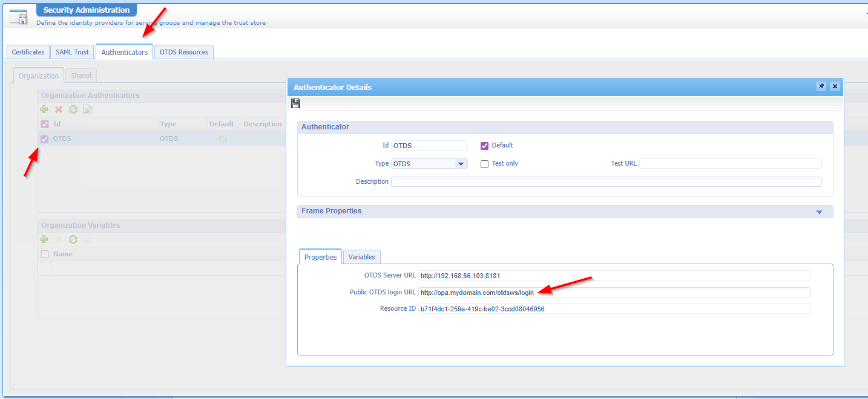Click the Public OTDS login URL field
The width and height of the screenshot is (868, 399).
614,293
